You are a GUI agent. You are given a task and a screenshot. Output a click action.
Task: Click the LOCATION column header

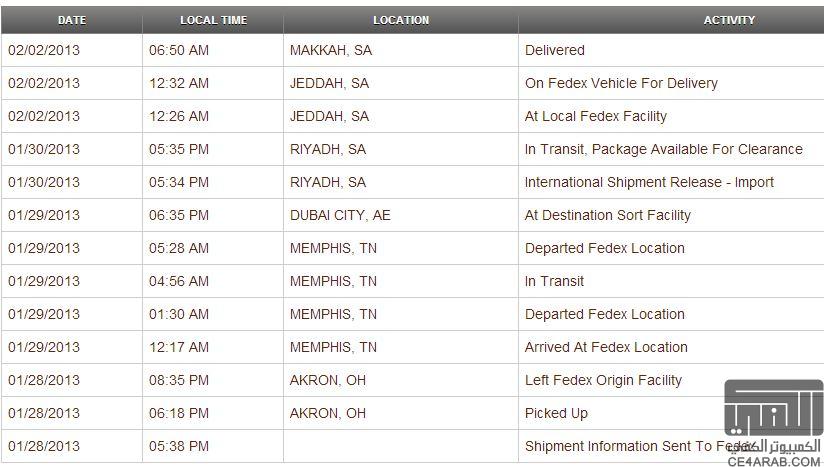tap(401, 20)
